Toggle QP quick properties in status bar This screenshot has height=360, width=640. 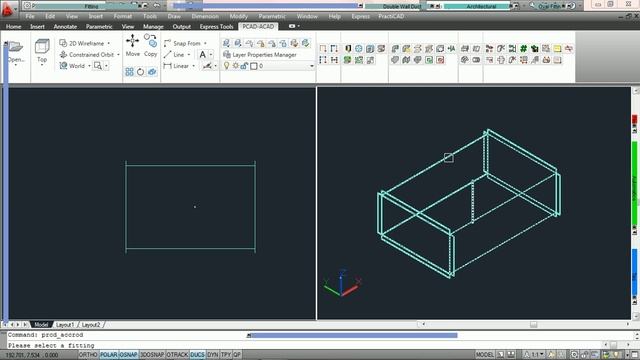(x=237, y=355)
